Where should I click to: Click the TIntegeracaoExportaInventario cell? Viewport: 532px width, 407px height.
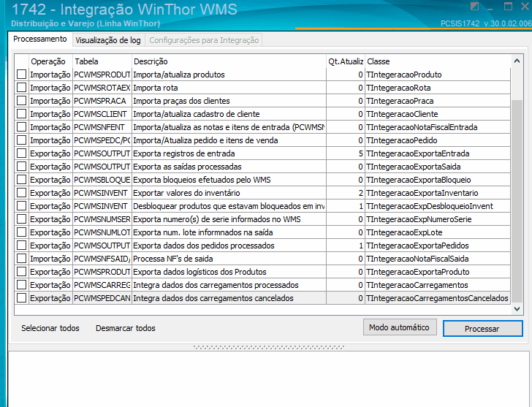[x=438, y=193]
